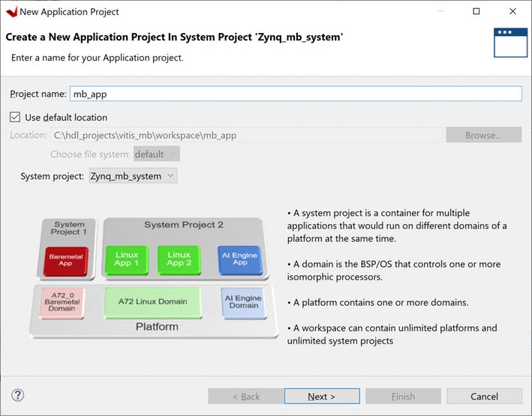
Task: Uncheck the Use default location checkbox
Action: [15, 118]
